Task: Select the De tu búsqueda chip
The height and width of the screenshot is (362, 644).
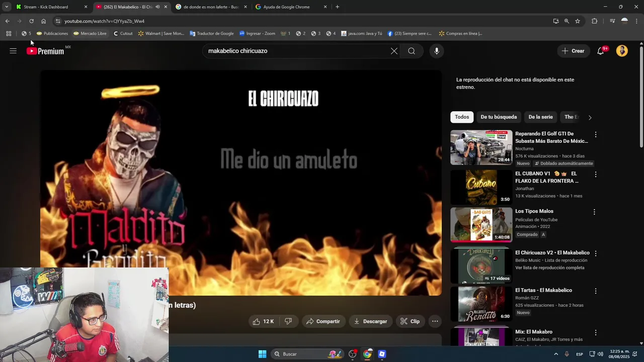Action: (x=499, y=117)
